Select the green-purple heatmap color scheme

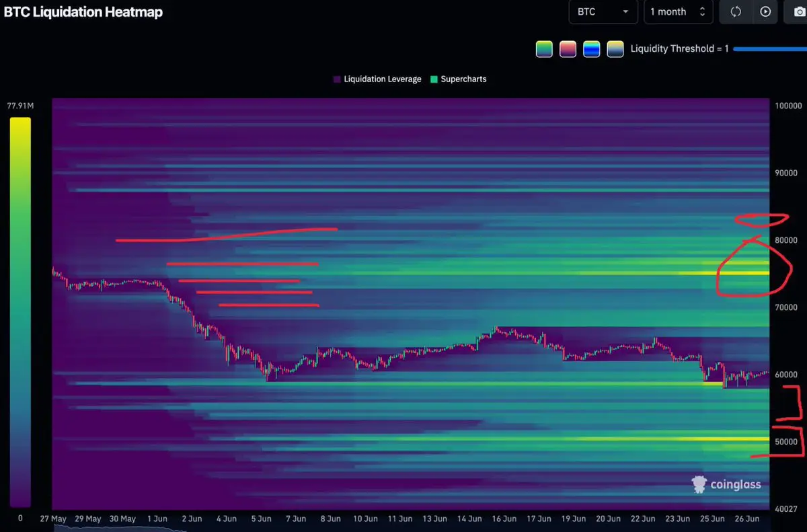544,48
